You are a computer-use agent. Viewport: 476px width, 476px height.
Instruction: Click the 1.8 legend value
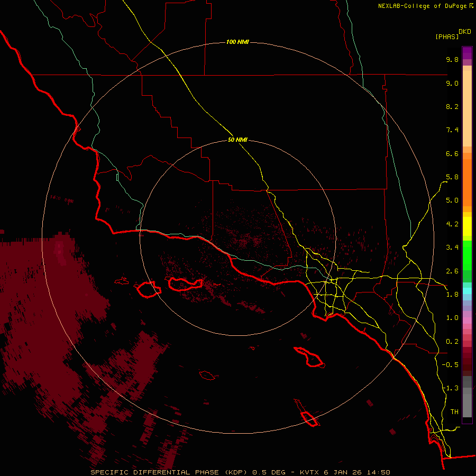[452, 295]
